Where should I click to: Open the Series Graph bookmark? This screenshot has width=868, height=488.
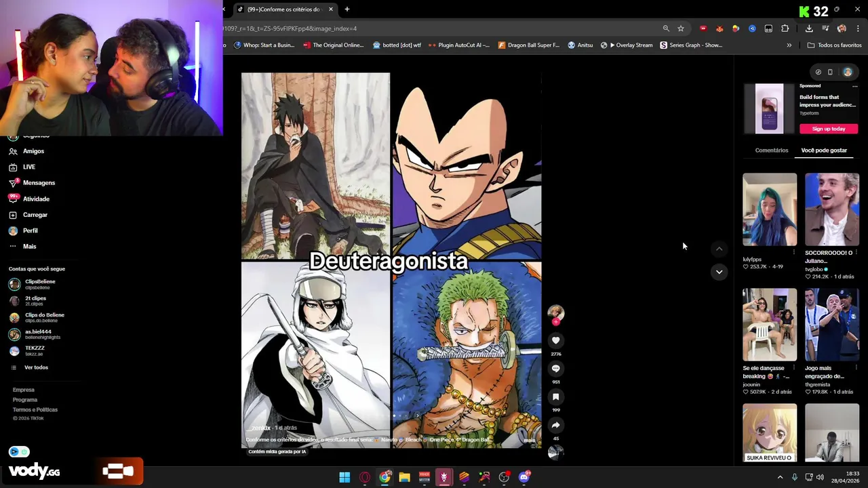(691, 45)
